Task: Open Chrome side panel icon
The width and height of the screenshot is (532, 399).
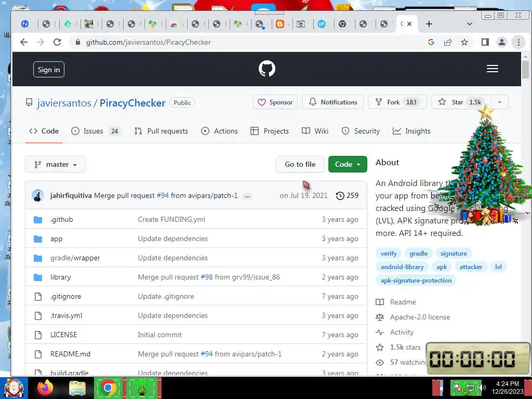Action: [x=485, y=42]
